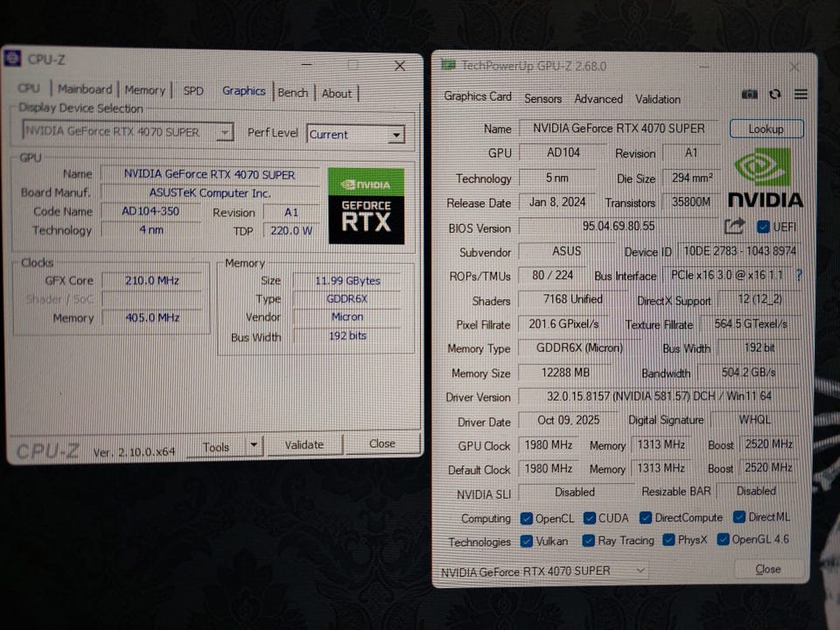Select the Graphics tab in CPU-Z
This screenshot has height=630, width=840.
244,91
